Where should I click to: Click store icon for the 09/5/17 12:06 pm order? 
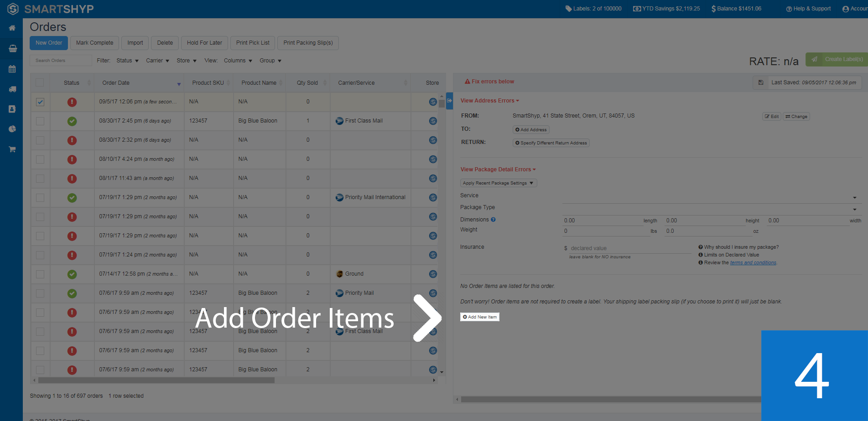(x=433, y=102)
